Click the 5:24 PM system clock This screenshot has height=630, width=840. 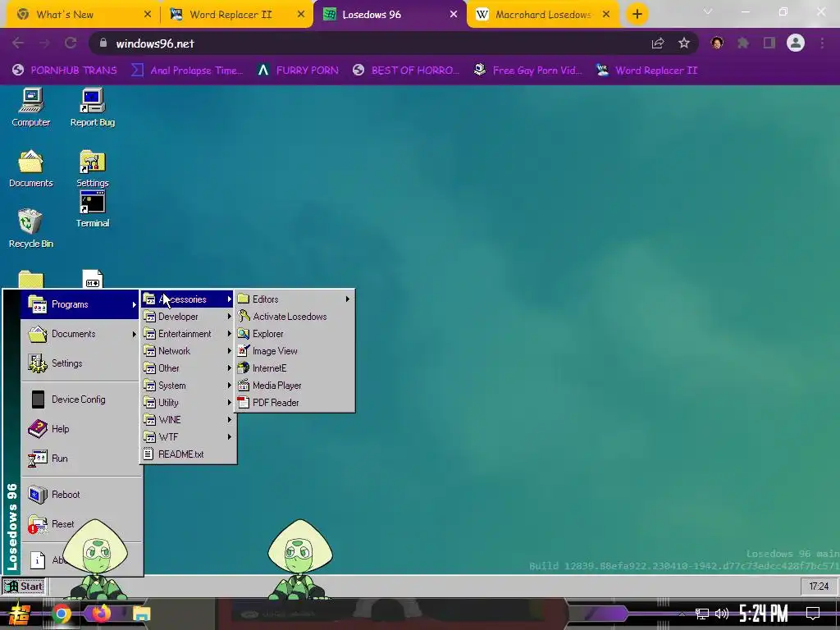pos(764,614)
